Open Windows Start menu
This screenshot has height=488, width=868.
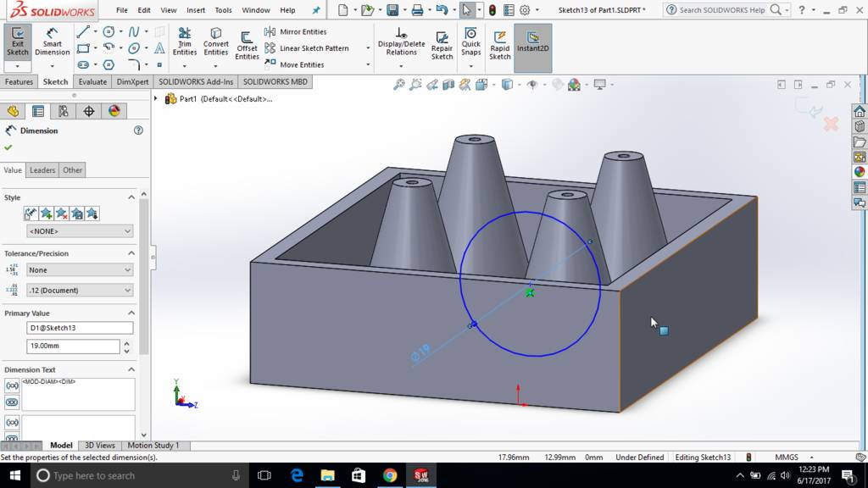(x=15, y=475)
